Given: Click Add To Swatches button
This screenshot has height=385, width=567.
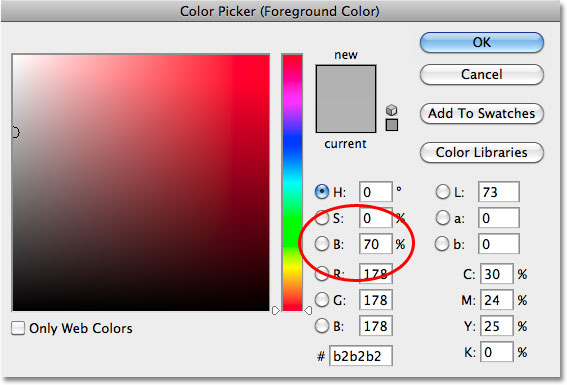Looking at the screenshot, I should pyautogui.click(x=482, y=114).
